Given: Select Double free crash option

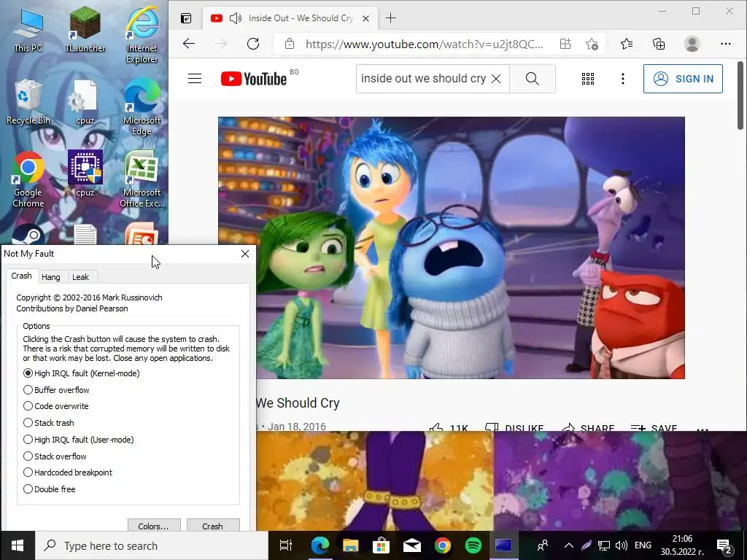Looking at the screenshot, I should (x=50, y=489).
